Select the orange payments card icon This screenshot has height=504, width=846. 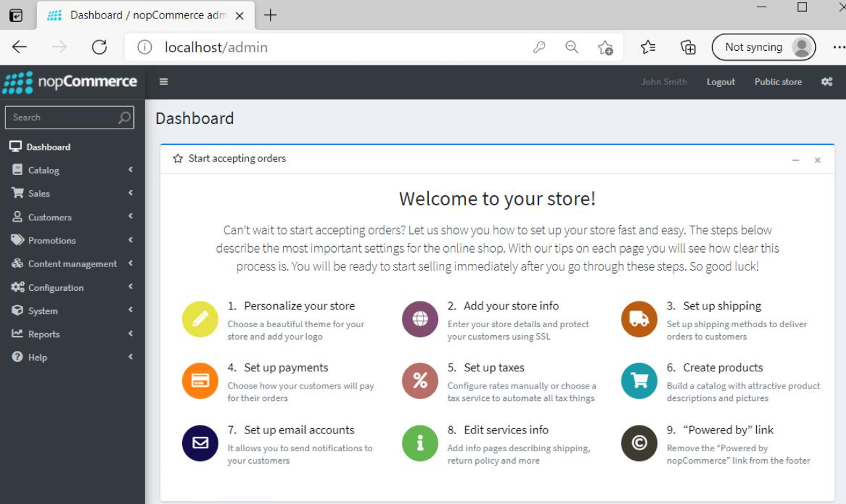[200, 381]
